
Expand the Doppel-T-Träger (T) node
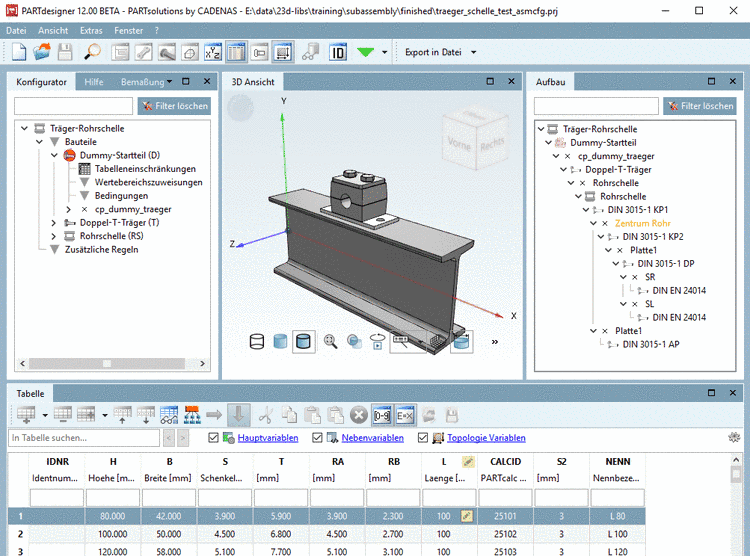click(x=55, y=222)
